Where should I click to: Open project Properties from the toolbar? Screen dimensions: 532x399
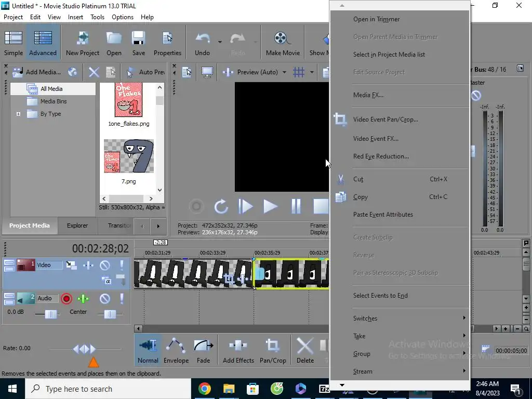pyautogui.click(x=167, y=43)
